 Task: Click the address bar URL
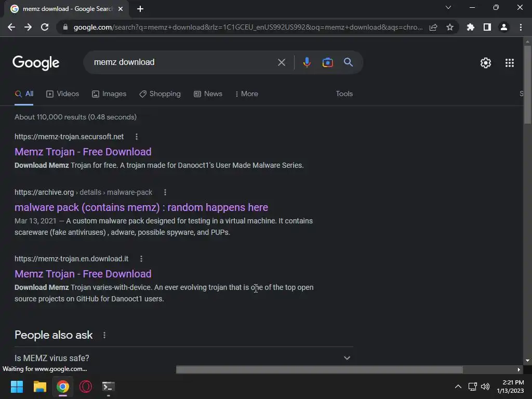click(248, 27)
